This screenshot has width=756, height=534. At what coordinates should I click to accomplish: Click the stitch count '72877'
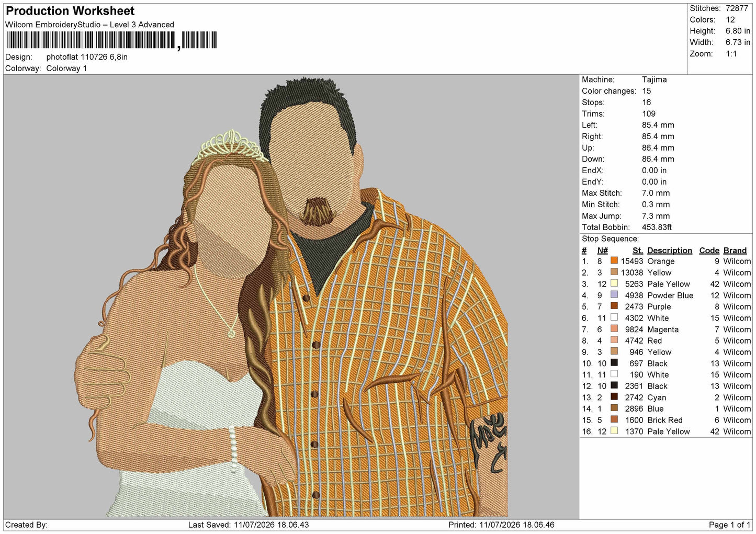tap(737, 8)
